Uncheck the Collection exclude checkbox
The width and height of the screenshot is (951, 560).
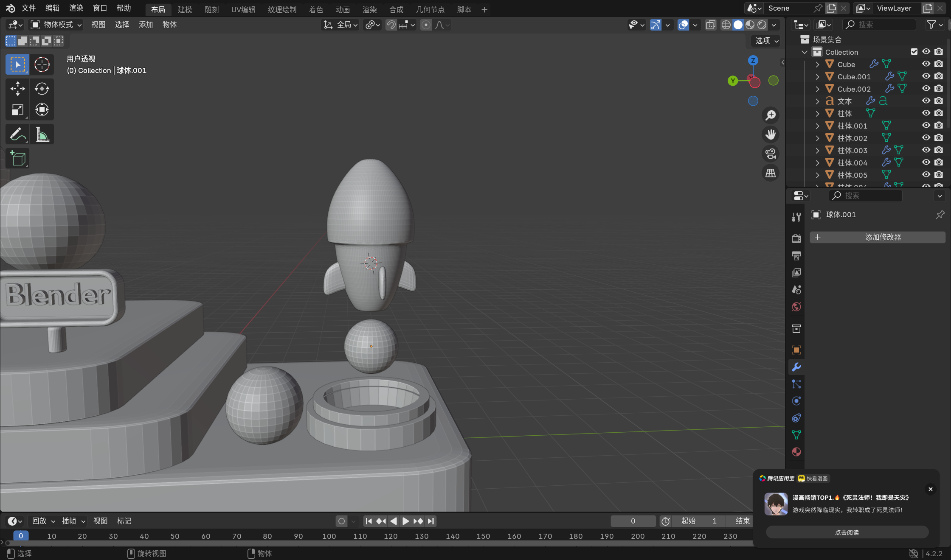914,52
